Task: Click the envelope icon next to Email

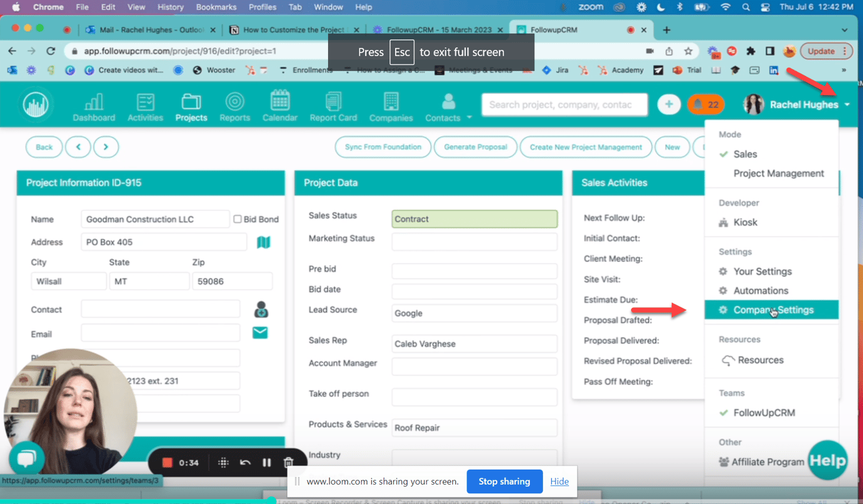Action: pos(260,332)
